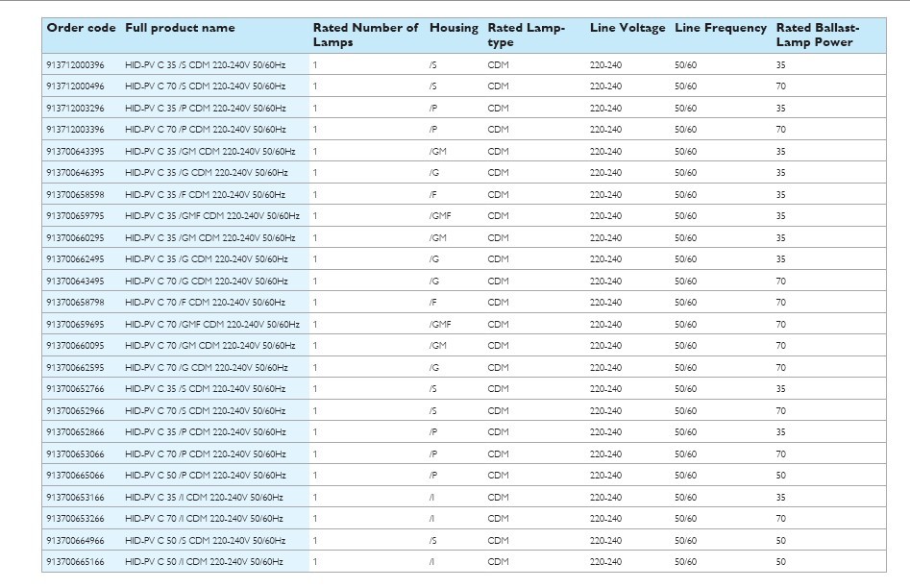Select order code 913700653166
910x588 pixels.
(x=75, y=498)
